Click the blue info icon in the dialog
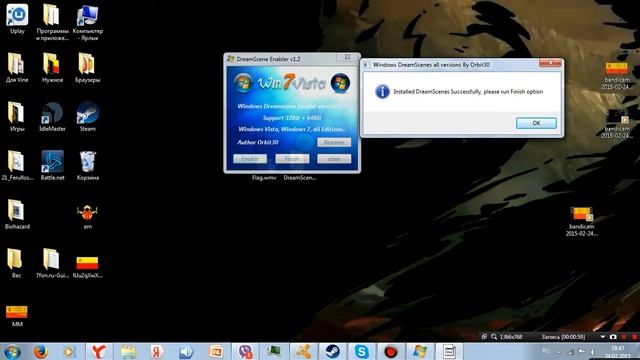Viewport: 640px width, 360px height. (x=382, y=91)
